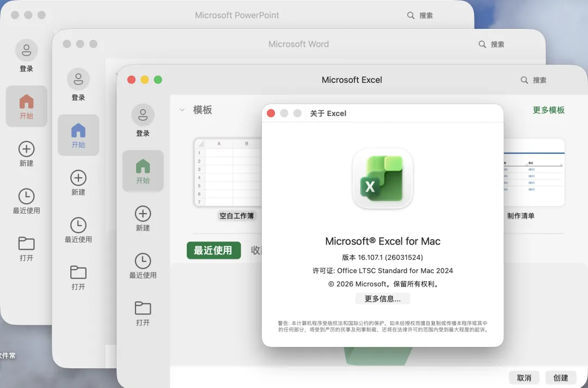Screen dimensions: 588x388
Task: Open Recent (最近使用) in the Word sidebar
Action: point(78,225)
